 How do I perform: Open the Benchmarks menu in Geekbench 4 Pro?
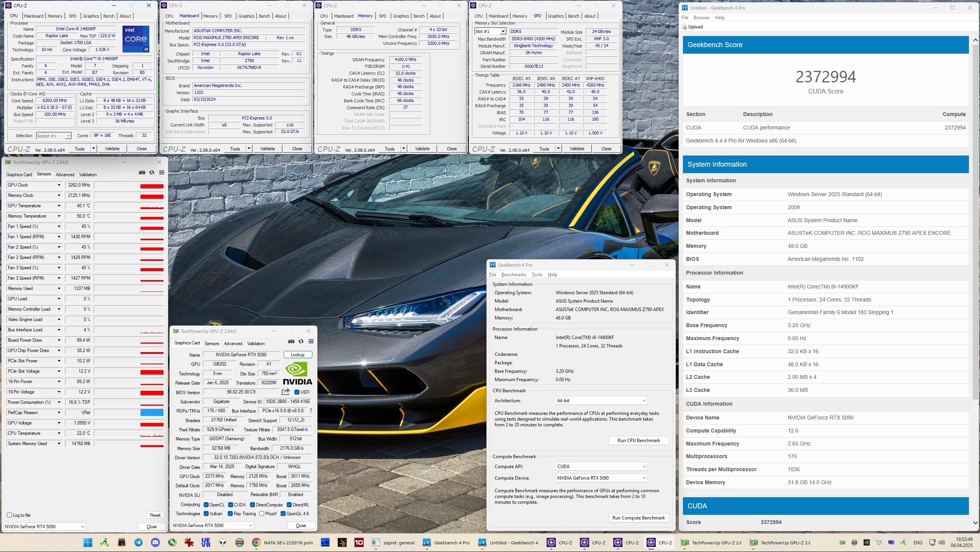[x=514, y=275]
